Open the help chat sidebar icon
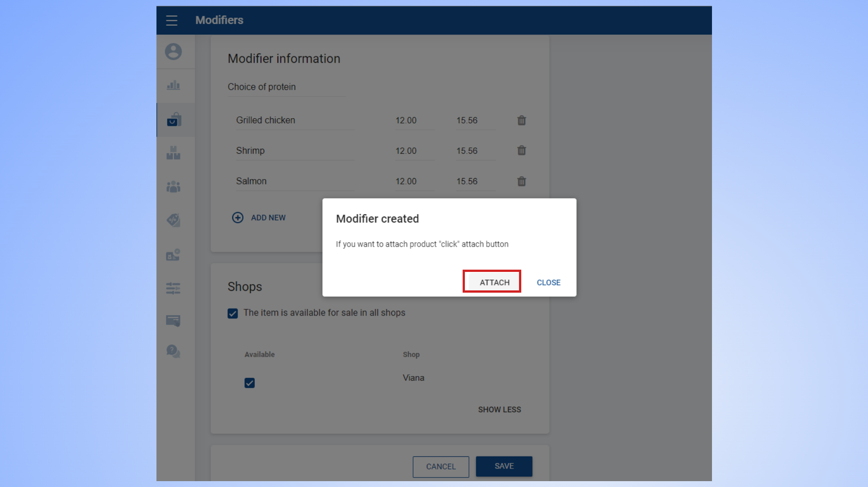This screenshot has width=868, height=487. click(x=173, y=351)
